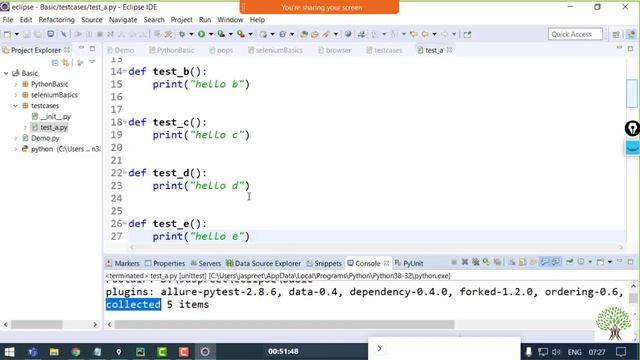Open the File menu
The image size is (640, 360).
8,20
